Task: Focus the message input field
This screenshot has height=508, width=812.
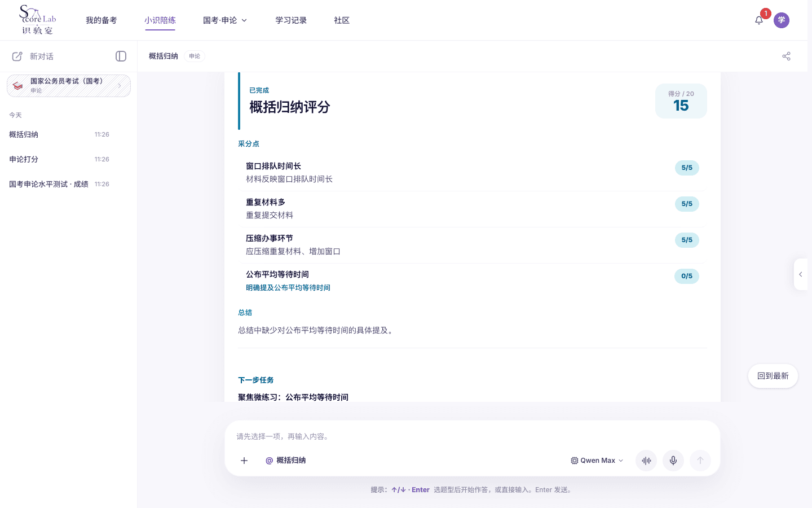Action: (473, 436)
